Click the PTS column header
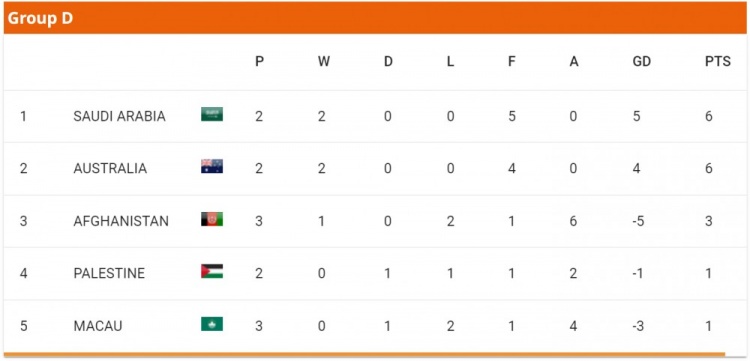Image resolution: width=750 pixels, height=361 pixels. pyautogui.click(x=717, y=61)
